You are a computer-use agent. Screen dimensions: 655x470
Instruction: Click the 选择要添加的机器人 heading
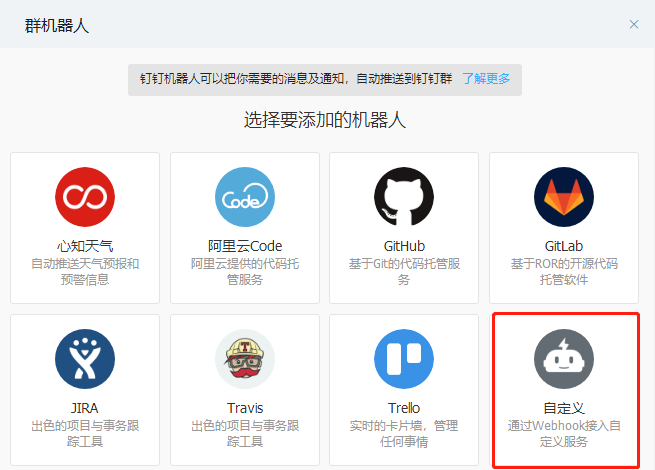click(325, 120)
